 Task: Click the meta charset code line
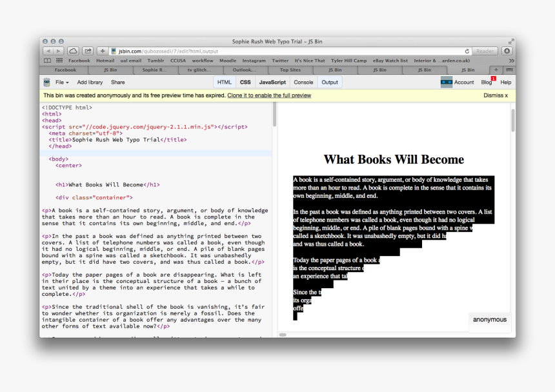[86, 133]
